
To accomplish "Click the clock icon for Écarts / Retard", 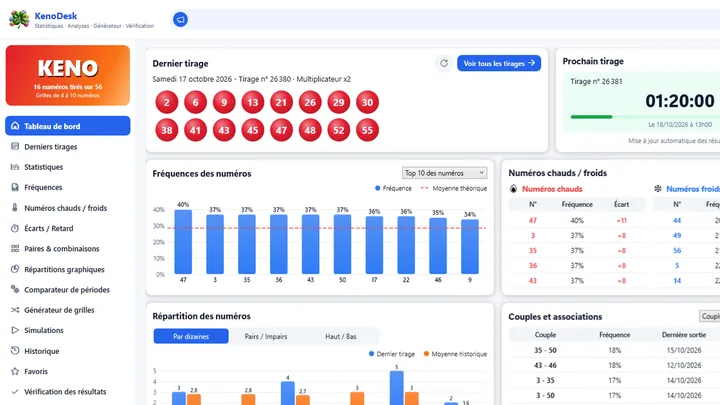I will point(15,228).
